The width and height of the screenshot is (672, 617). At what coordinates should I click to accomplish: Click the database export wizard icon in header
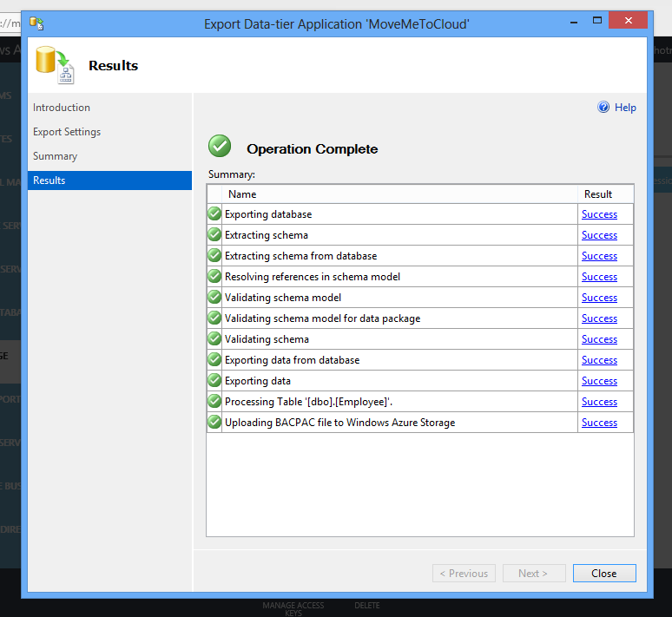point(55,65)
